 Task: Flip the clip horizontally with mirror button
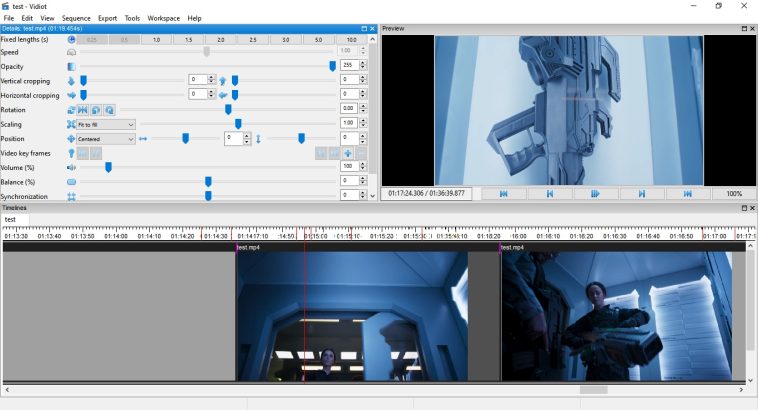pos(83,110)
